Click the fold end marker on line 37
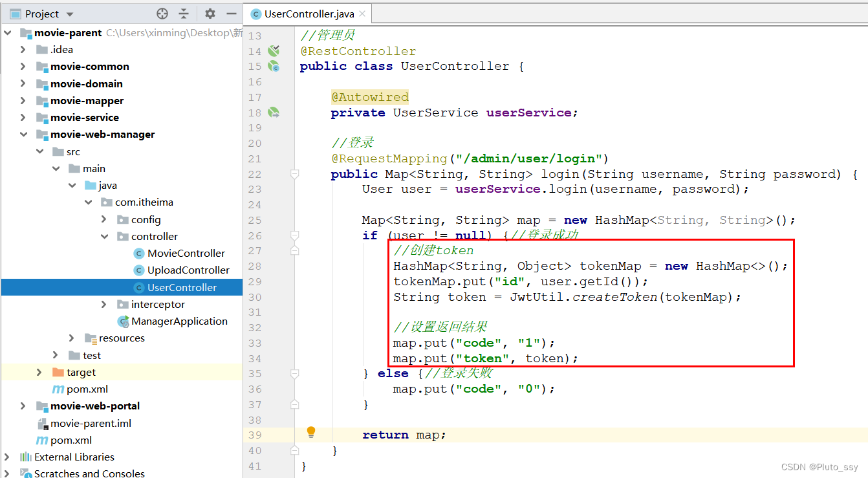The height and width of the screenshot is (478, 868). [295, 404]
